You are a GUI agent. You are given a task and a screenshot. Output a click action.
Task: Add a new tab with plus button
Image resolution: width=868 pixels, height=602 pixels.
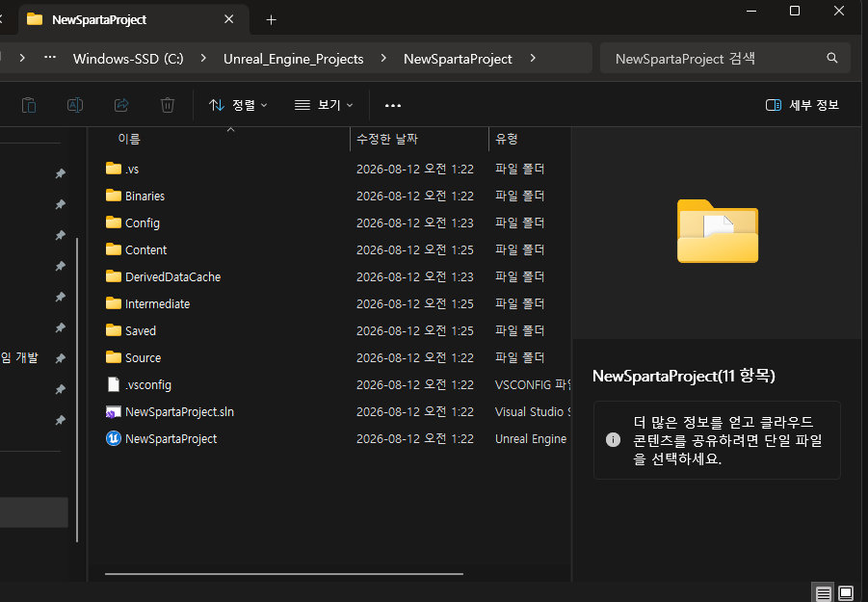click(271, 20)
